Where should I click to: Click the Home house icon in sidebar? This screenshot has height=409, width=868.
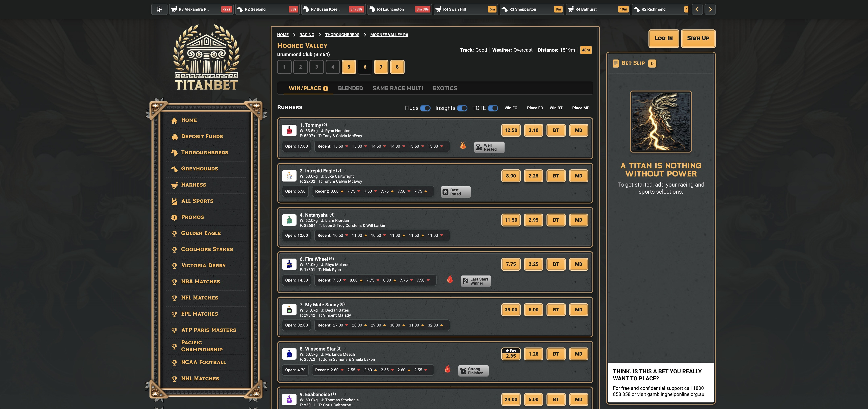(174, 120)
